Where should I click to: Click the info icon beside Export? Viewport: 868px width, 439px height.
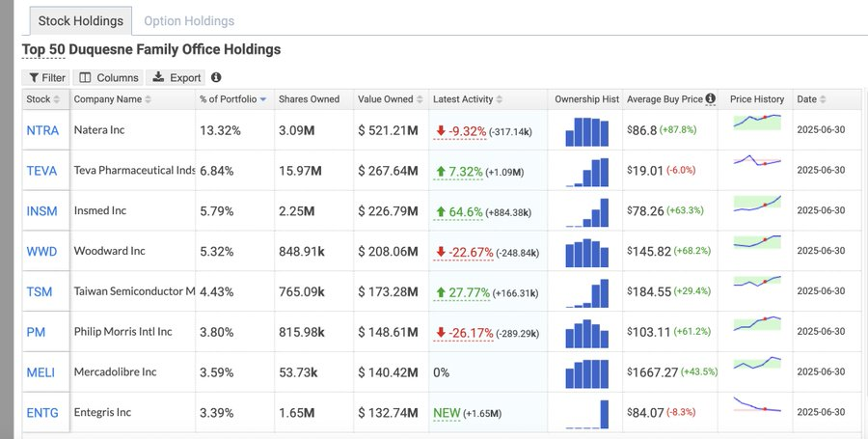point(216,77)
